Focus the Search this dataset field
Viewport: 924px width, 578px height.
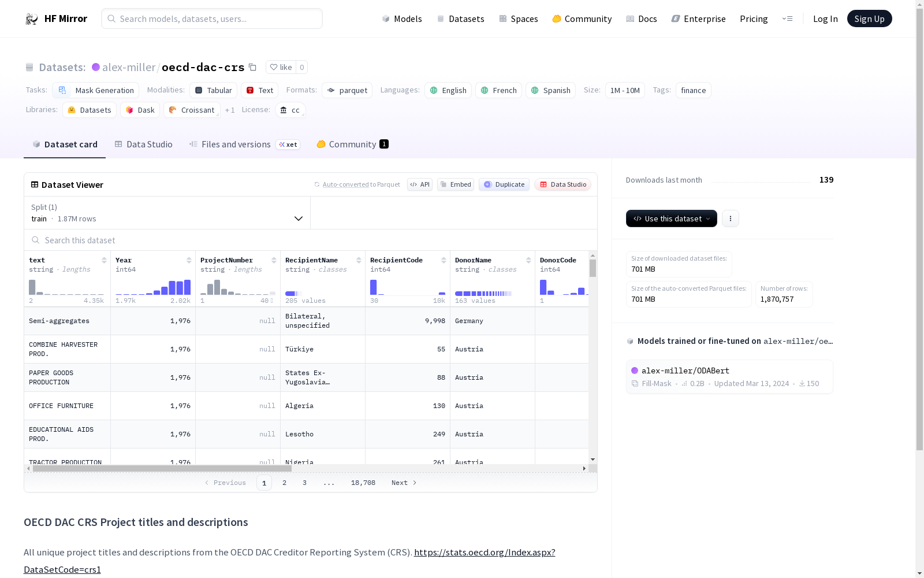(311, 240)
